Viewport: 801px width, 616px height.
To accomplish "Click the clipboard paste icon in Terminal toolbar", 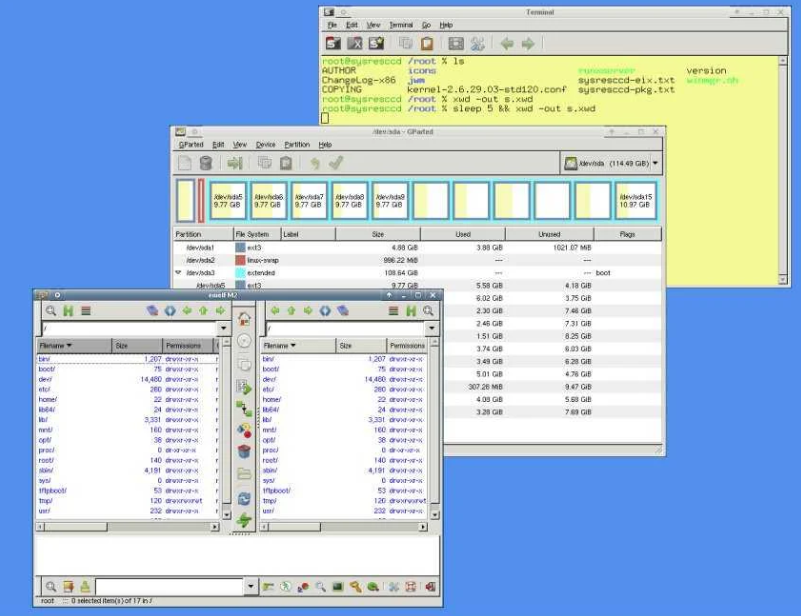I will point(427,44).
